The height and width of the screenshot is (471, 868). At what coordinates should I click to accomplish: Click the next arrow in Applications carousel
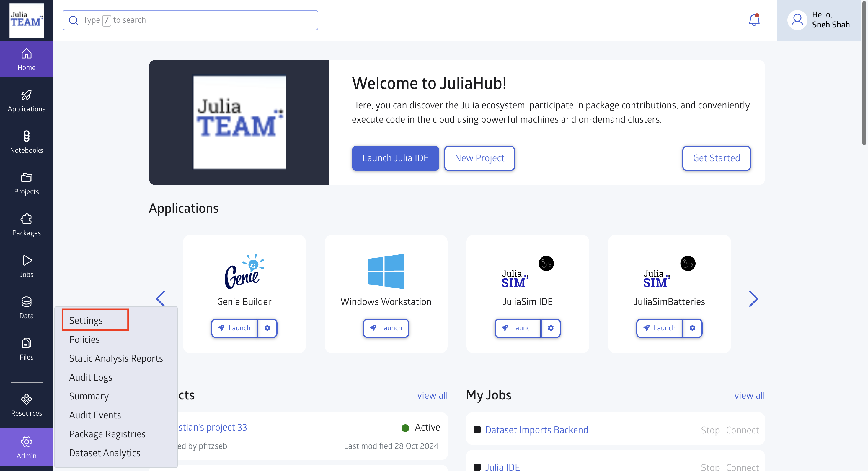[x=753, y=299]
